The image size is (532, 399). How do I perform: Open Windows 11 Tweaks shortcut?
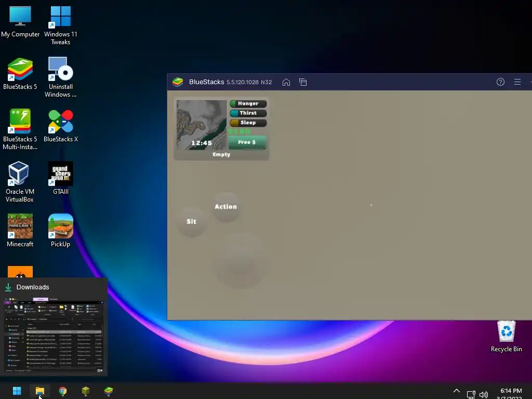(60, 25)
